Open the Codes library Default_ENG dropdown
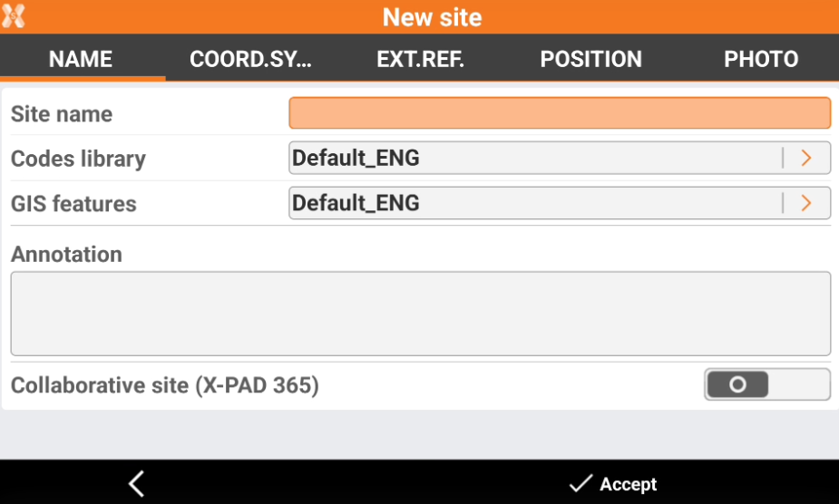This screenshot has width=839, height=504. (x=535, y=159)
